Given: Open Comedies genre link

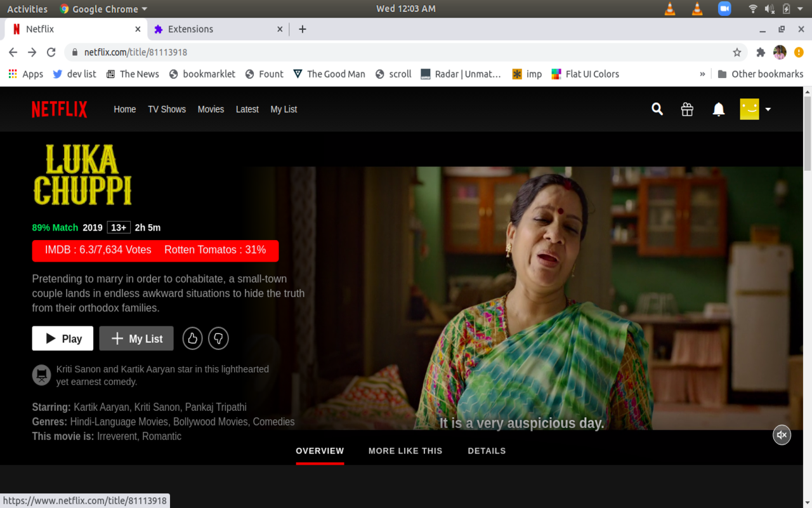Looking at the screenshot, I should (x=273, y=422).
